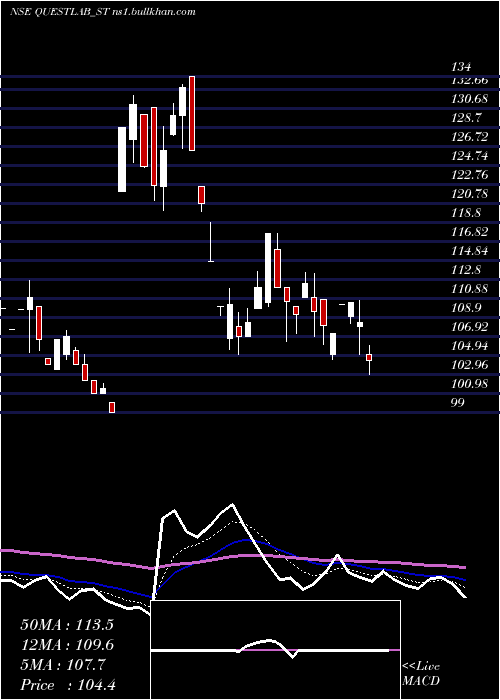Click the 120.78 price axis label

[470, 194]
